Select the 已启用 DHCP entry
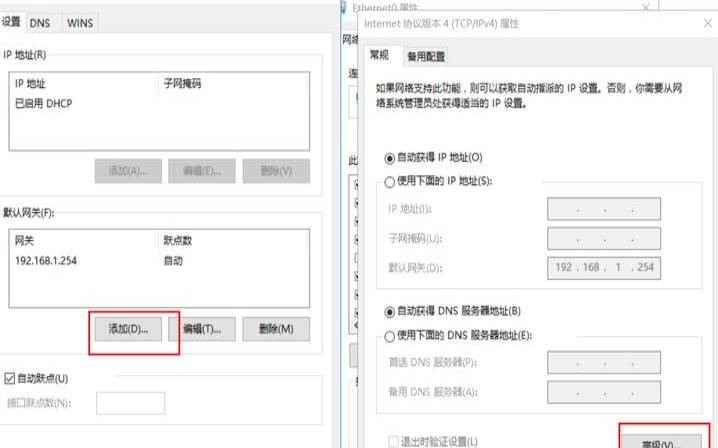The width and height of the screenshot is (718, 448). pos(44,104)
